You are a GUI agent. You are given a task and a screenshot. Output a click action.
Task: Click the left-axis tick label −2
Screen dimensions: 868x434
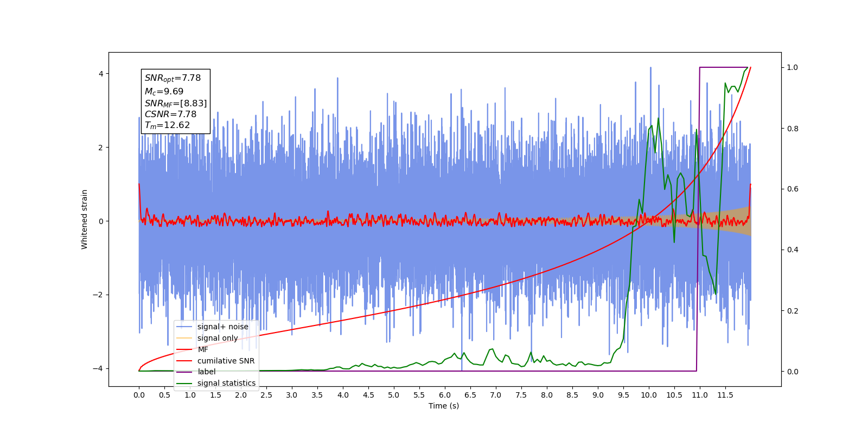click(x=99, y=295)
